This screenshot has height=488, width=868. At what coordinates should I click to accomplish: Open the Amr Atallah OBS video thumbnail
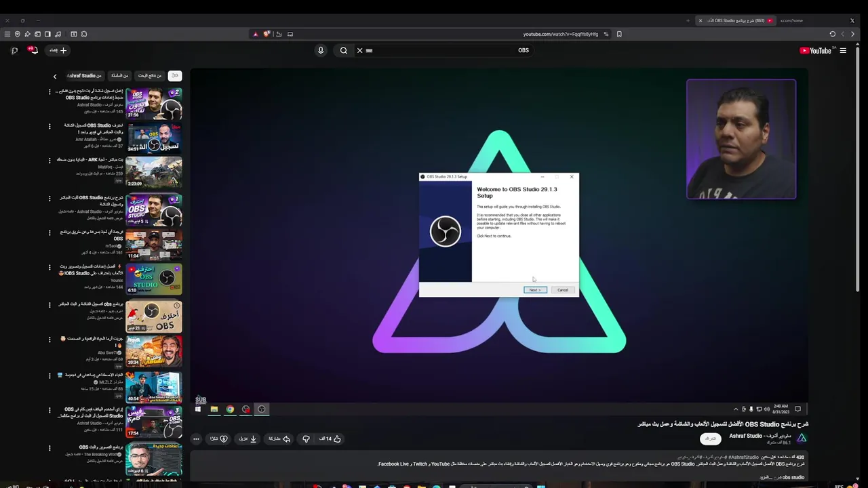tap(154, 138)
